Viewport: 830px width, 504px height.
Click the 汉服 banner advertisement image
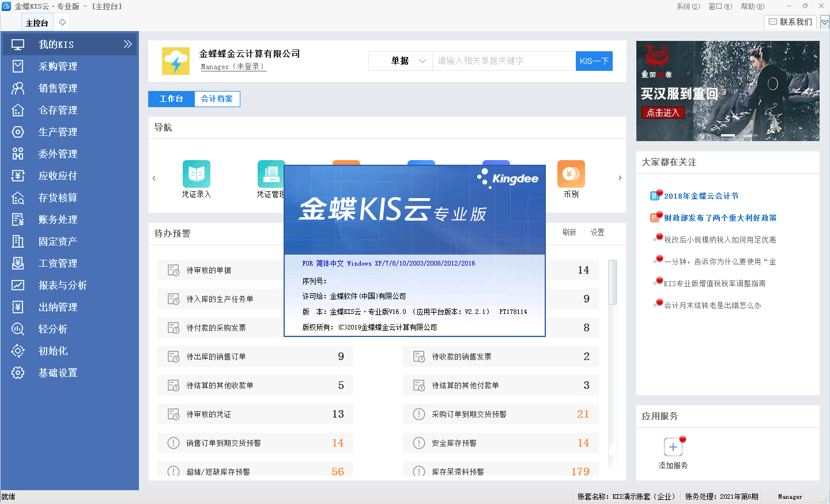pyautogui.click(x=728, y=91)
